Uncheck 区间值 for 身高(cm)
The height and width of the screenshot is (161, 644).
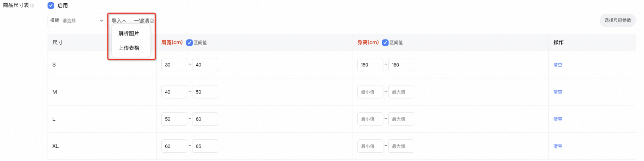point(385,42)
